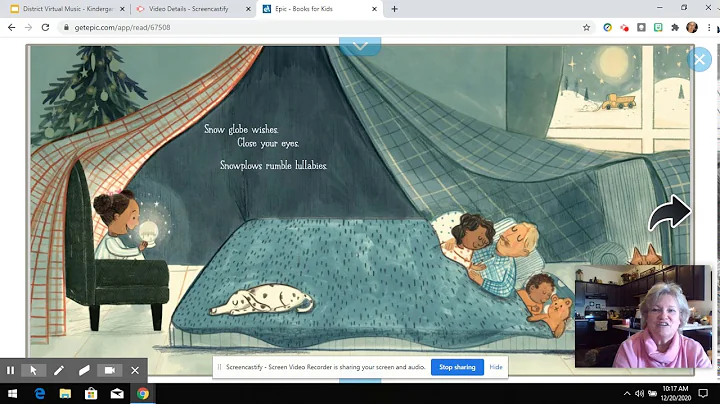Open the Chrome profile avatar
This screenshot has height=404, width=720.
click(x=692, y=28)
